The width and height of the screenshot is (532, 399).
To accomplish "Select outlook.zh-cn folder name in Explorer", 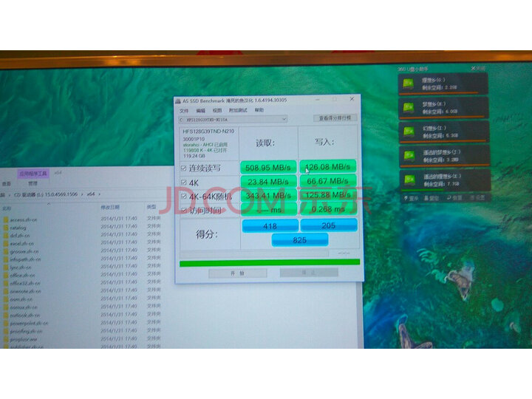I will click(x=25, y=316).
